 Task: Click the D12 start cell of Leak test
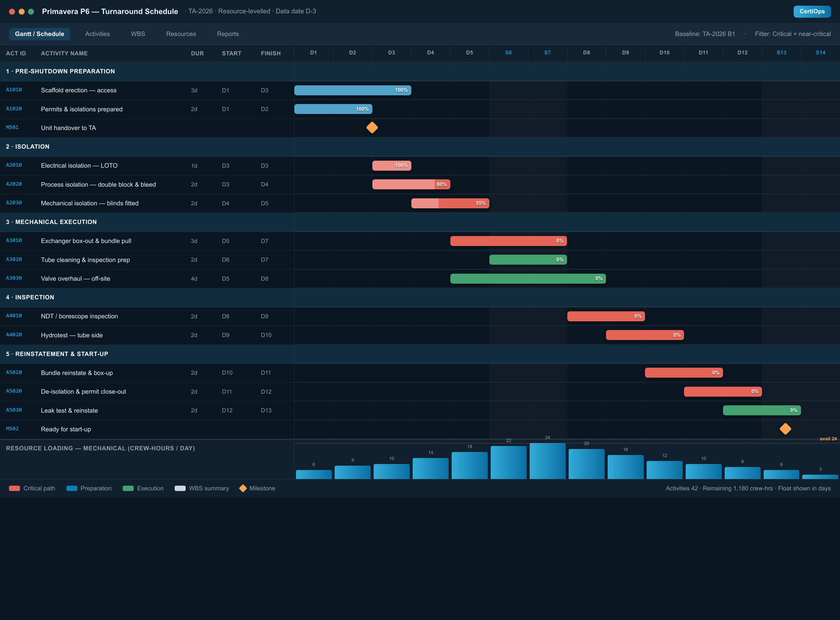pos(227,410)
